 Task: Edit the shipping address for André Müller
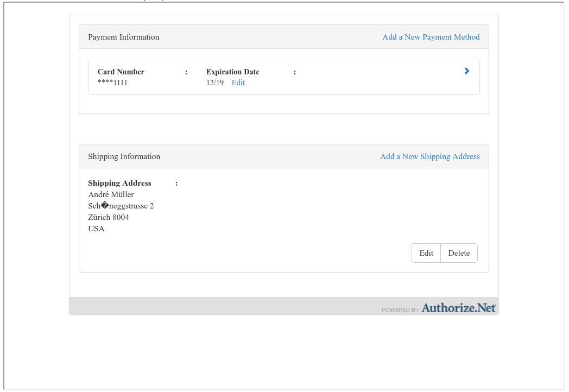(426, 252)
